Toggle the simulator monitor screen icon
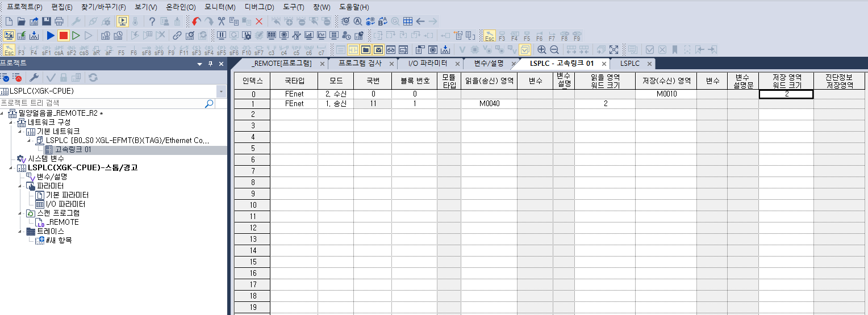Screen dimensions: 868x315 coord(122,22)
